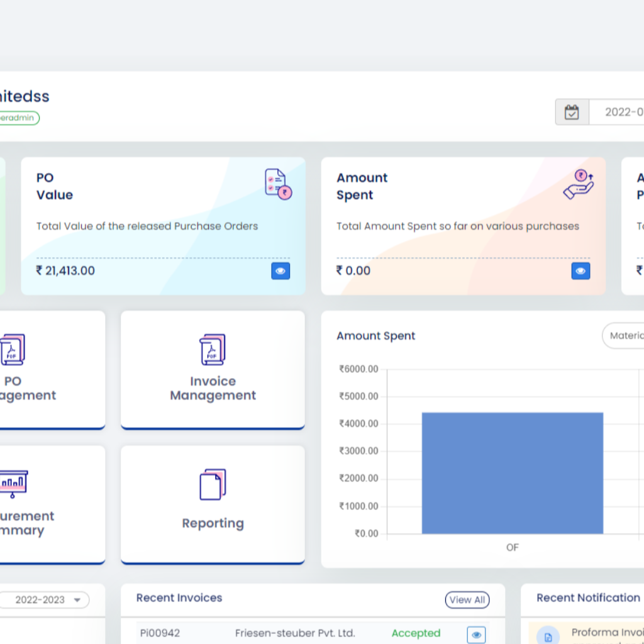Click the Accepted status text
This screenshot has width=644, height=644.
click(x=416, y=633)
